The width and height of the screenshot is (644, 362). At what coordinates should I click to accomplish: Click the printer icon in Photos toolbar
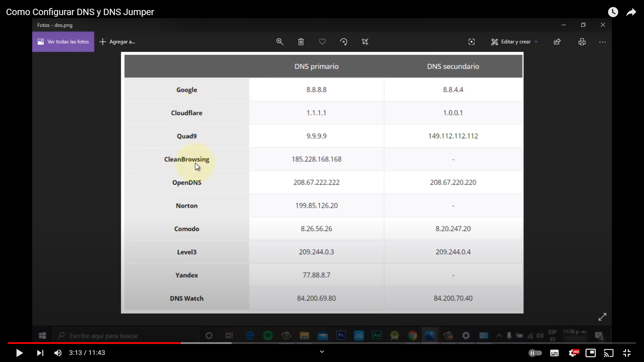coord(582,42)
